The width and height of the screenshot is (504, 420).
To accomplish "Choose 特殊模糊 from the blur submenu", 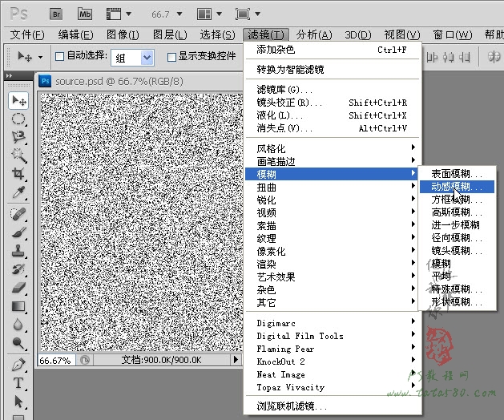I will tap(457, 289).
